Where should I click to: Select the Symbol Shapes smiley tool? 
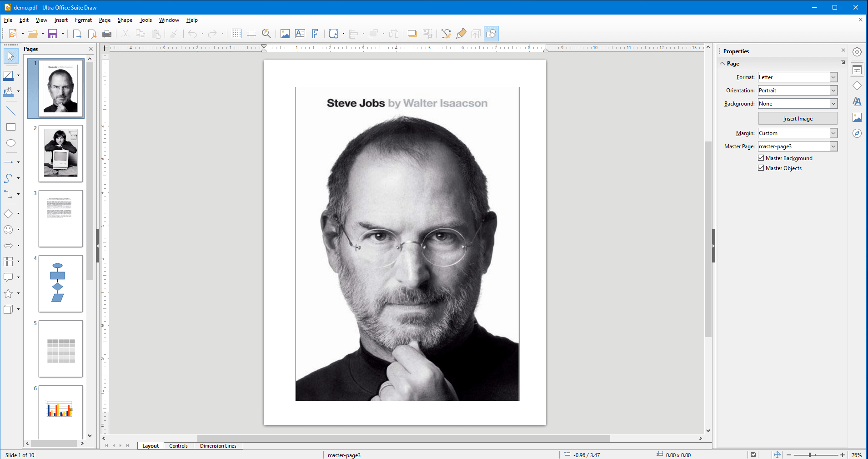8,230
